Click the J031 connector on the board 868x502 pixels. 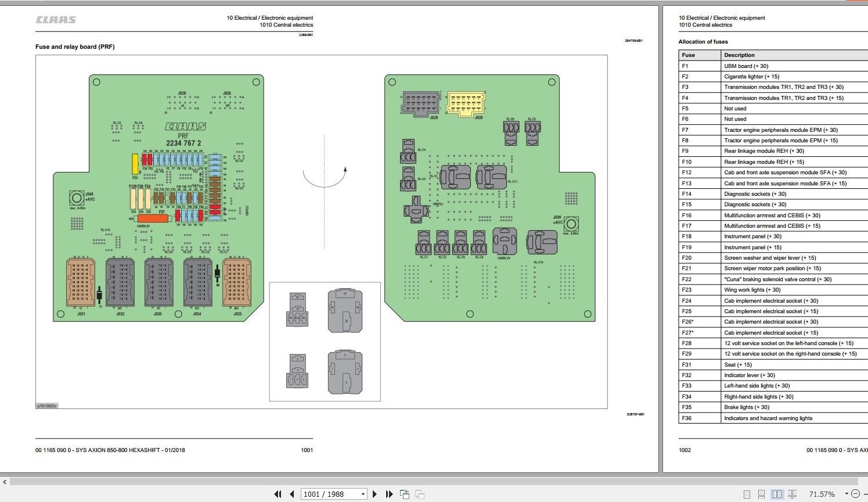coord(81,282)
